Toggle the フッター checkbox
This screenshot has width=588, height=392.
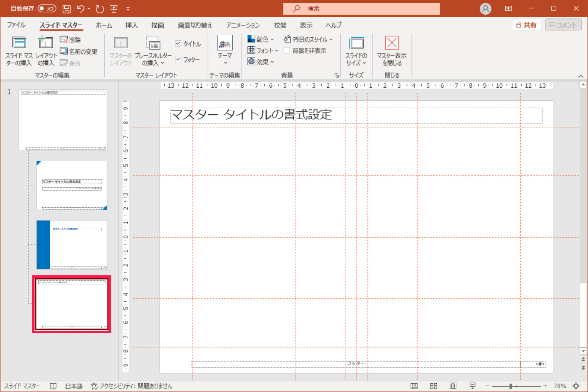(x=178, y=59)
